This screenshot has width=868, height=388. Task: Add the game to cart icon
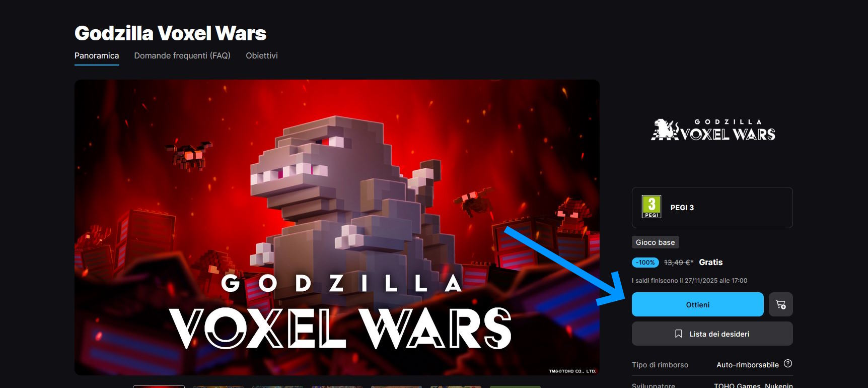click(780, 304)
